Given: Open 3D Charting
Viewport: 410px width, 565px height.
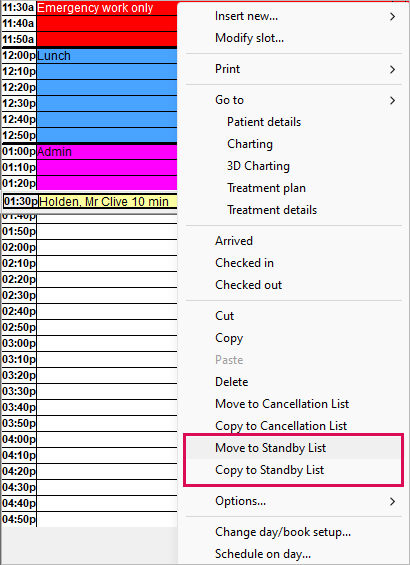Looking at the screenshot, I should coord(258,166).
